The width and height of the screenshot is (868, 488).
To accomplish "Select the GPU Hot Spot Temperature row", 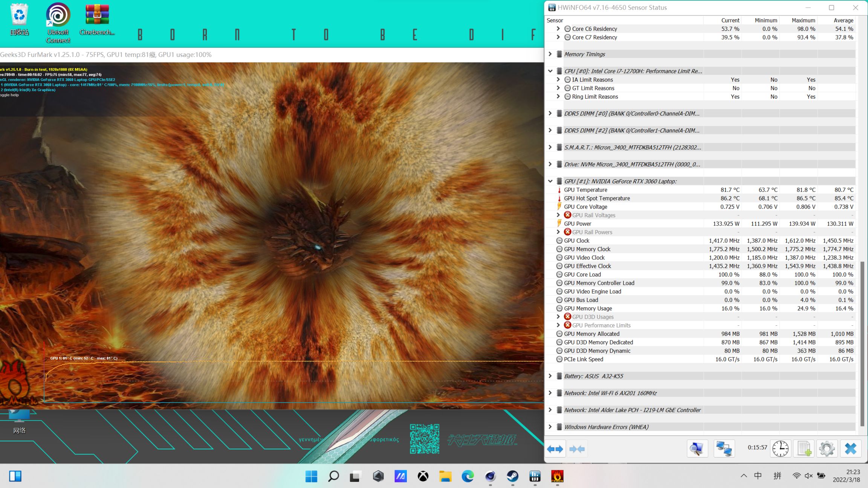I will click(597, 198).
